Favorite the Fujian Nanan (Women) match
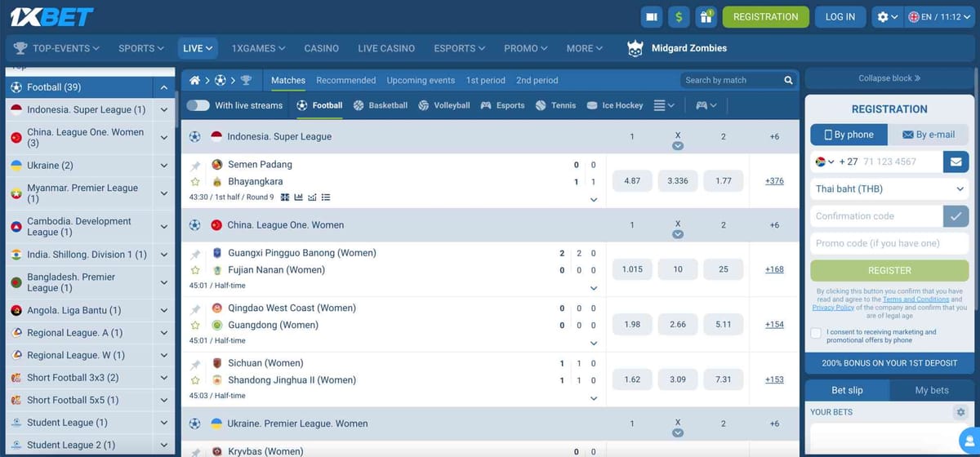Screen dimensions: 980x457 [x=195, y=270]
